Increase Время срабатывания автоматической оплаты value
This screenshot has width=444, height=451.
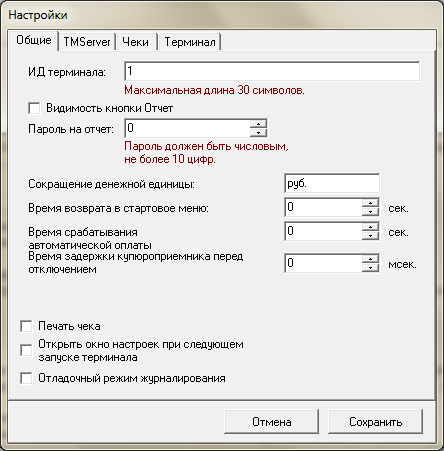coord(370,227)
